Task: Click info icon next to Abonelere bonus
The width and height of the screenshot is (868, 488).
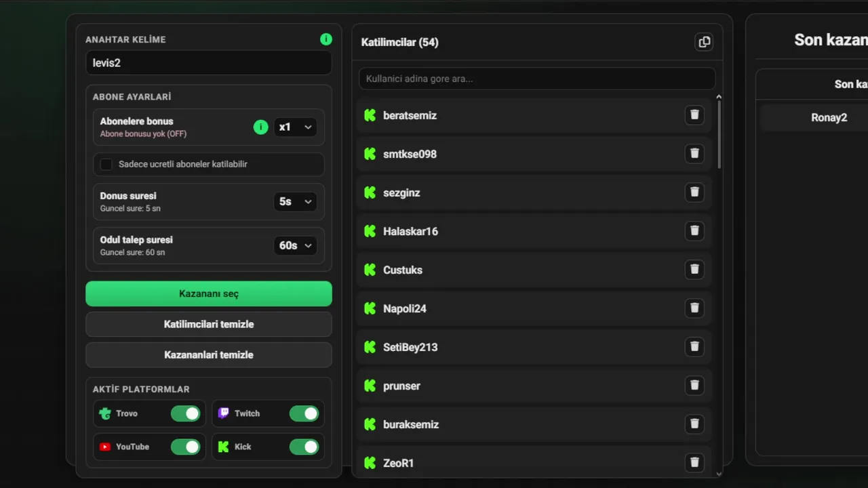Action: pyautogui.click(x=260, y=127)
